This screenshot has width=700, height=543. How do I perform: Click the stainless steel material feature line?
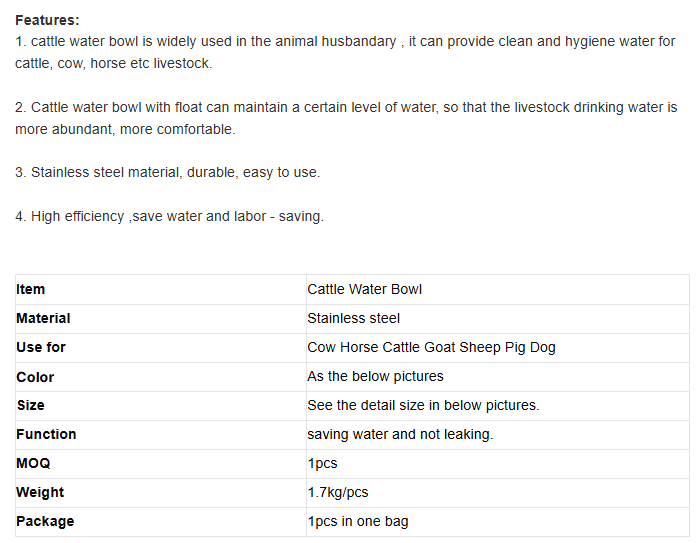coord(167,172)
